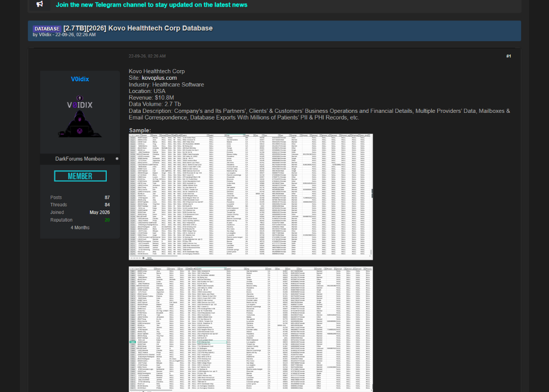Open the second sample spreadsheet screenshot

251,329
